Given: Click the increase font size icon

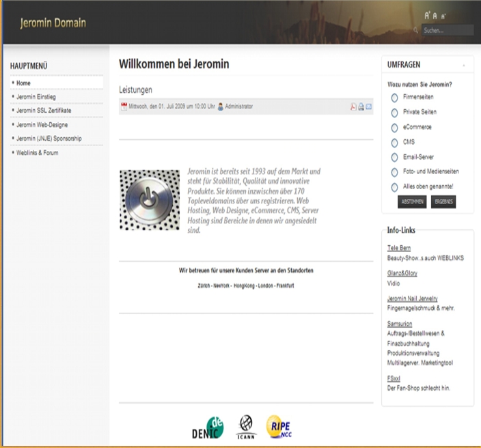Looking at the screenshot, I should 427,15.
